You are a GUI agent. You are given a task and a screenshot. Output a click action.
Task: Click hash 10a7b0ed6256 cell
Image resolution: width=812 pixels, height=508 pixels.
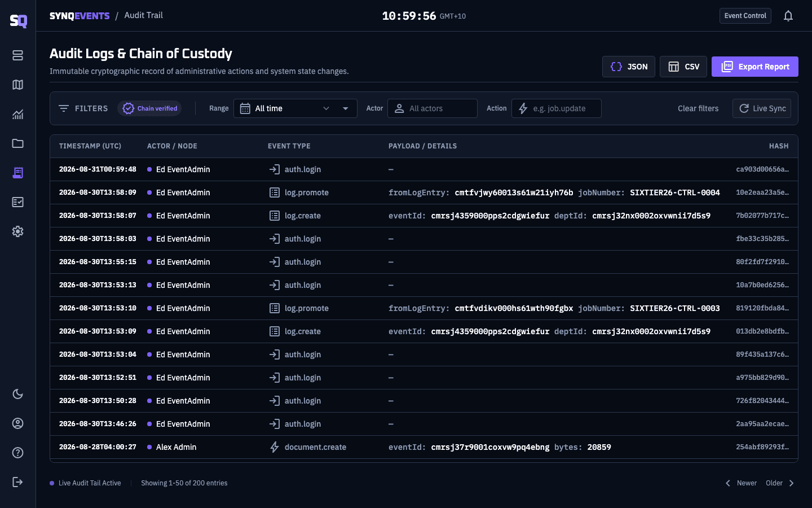(x=762, y=285)
